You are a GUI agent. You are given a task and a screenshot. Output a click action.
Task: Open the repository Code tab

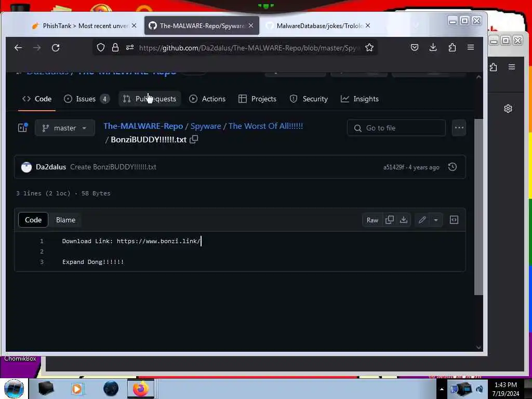click(x=37, y=99)
